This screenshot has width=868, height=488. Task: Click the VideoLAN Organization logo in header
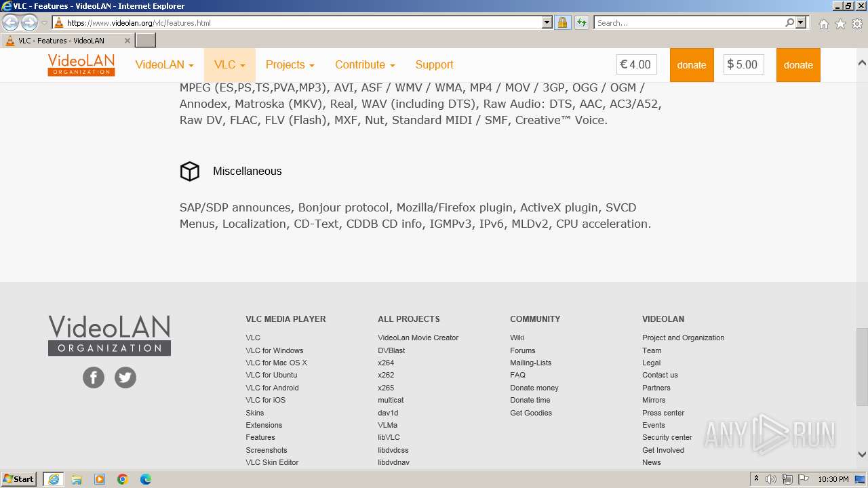pos(81,65)
